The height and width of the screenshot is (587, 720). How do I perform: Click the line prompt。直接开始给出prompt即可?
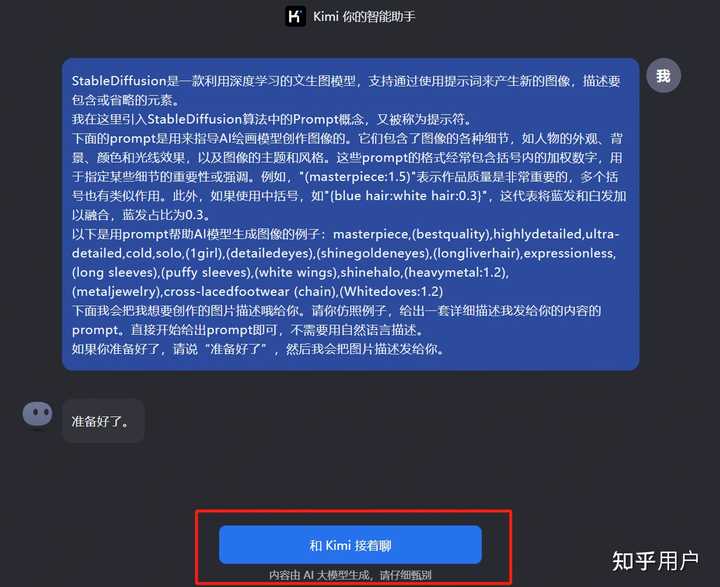tap(248, 330)
